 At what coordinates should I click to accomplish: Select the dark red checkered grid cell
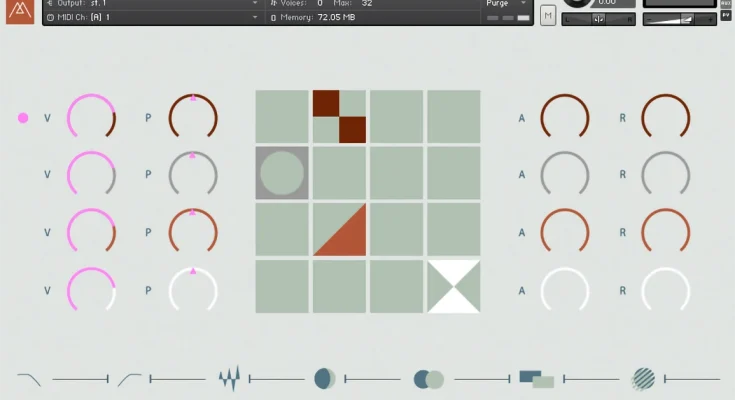click(x=339, y=116)
